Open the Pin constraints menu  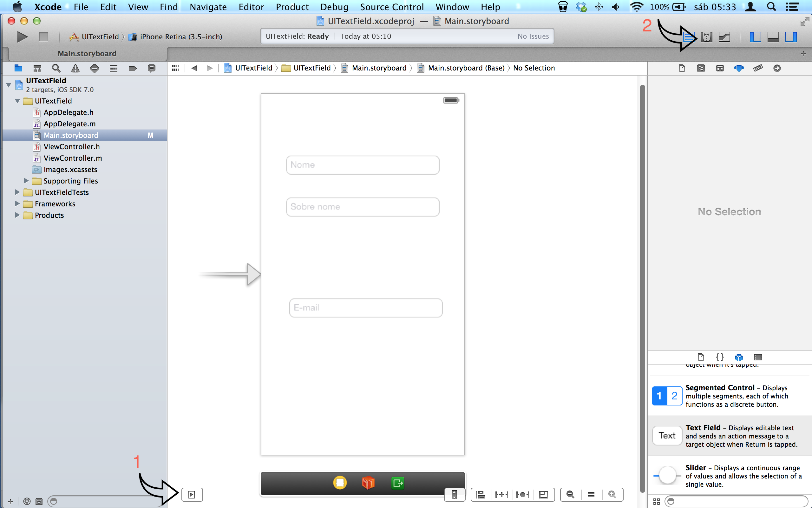tap(502, 495)
